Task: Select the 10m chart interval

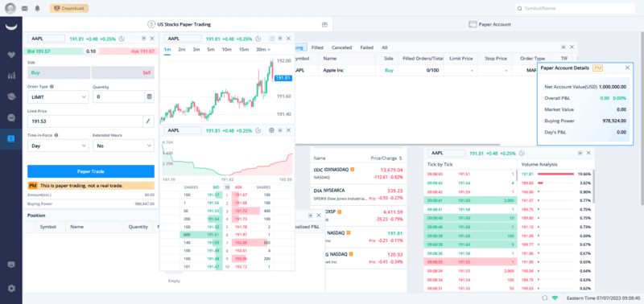Action: coord(226,49)
